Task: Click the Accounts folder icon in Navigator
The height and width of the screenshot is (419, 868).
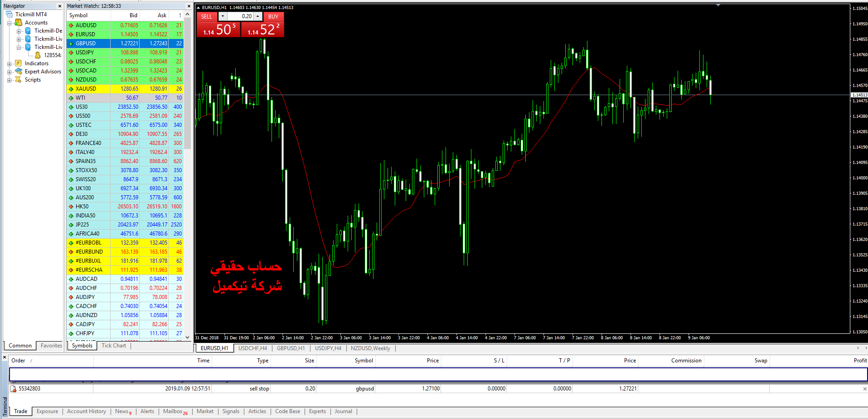Action: tap(18, 23)
